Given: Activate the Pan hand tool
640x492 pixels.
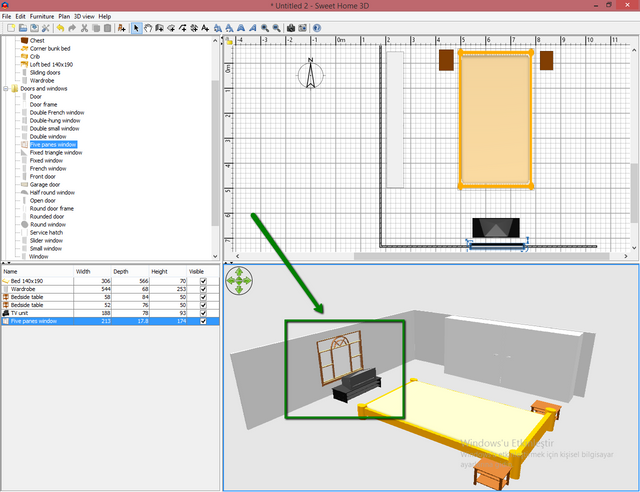Looking at the screenshot, I should pyautogui.click(x=150, y=28).
